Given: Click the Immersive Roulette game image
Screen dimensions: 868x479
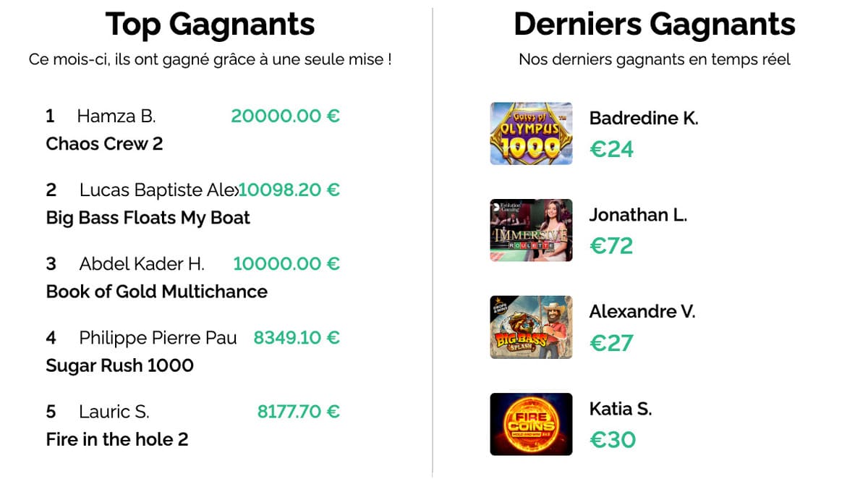Looking at the screenshot, I should pos(531,230).
